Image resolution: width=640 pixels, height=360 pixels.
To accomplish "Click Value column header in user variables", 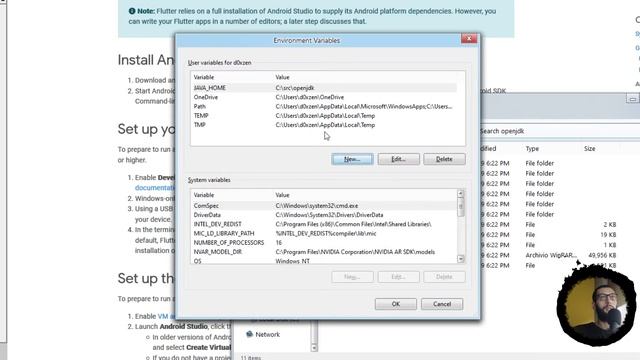I will pyautogui.click(x=282, y=77).
